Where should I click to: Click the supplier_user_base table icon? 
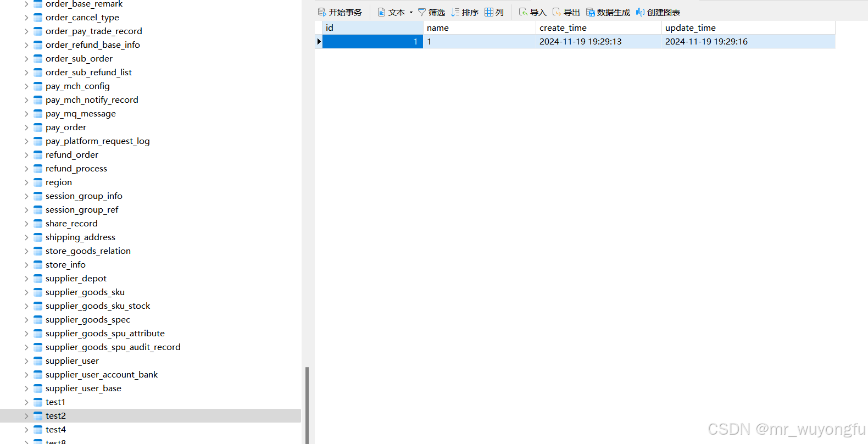38,389
